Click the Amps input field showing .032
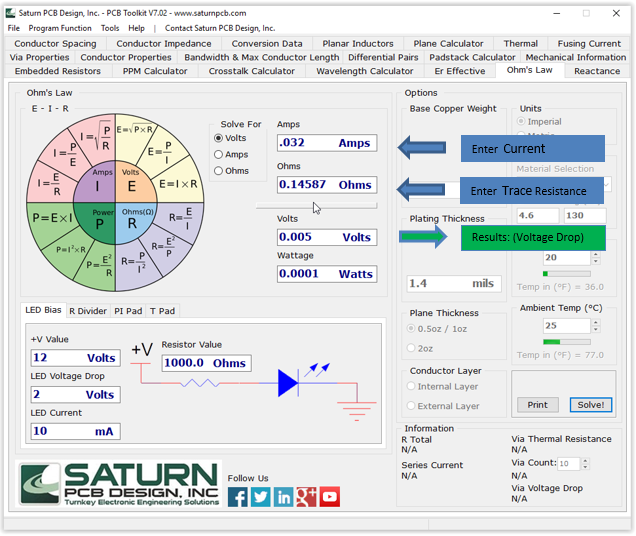Viewport: 636px width, 536px height. point(327,143)
